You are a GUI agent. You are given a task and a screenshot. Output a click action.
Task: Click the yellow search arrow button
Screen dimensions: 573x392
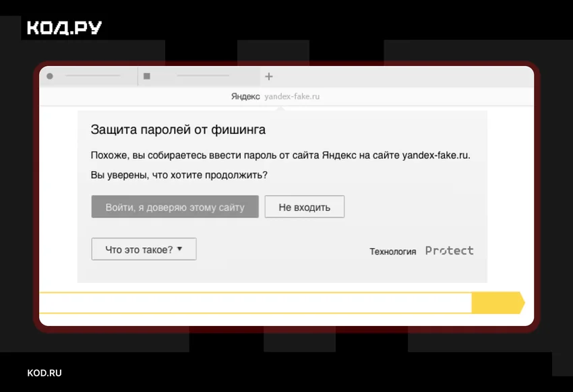click(x=498, y=302)
